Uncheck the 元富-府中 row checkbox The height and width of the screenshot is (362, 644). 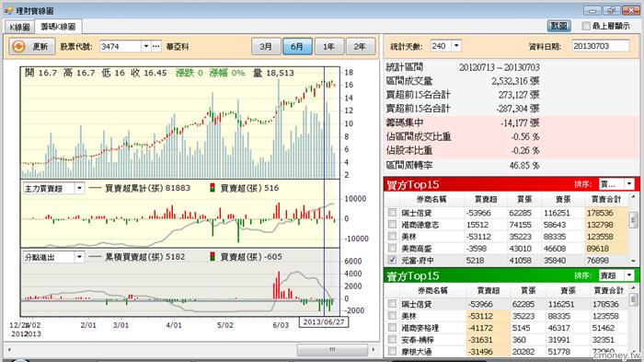point(392,260)
